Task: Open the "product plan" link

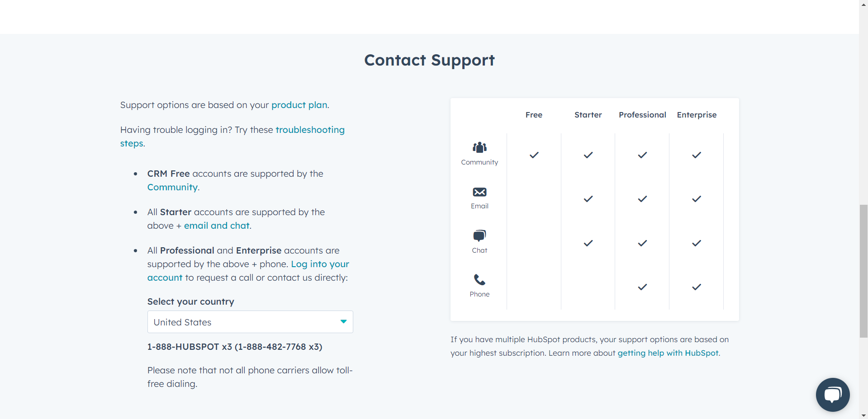Action: point(299,105)
